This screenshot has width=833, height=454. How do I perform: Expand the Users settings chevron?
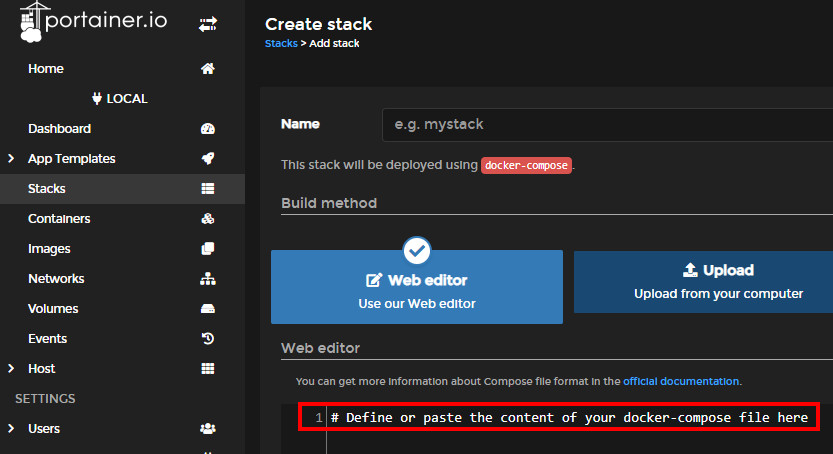point(11,429)
